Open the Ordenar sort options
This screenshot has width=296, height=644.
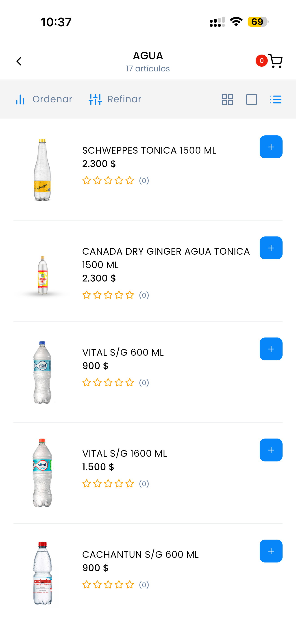click(x=44, y=99)
